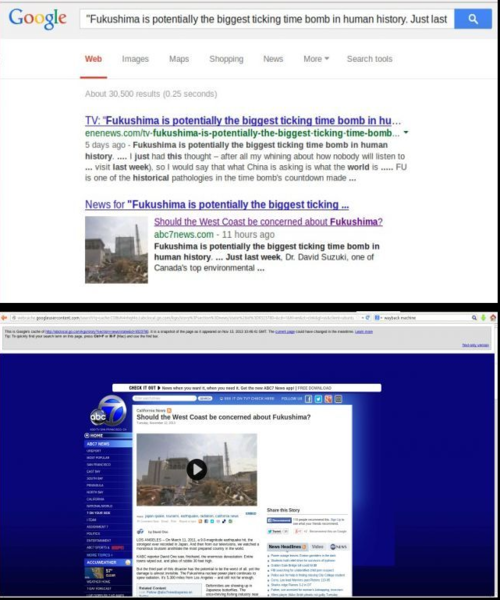
Task: Click the ABC7 Google Plus follow icon
Action: tap(328, 399)
